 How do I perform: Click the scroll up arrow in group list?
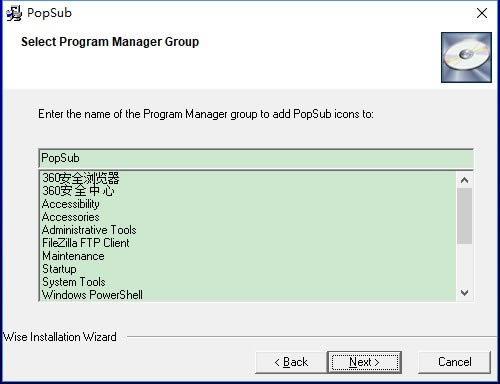tap(464, 180)
